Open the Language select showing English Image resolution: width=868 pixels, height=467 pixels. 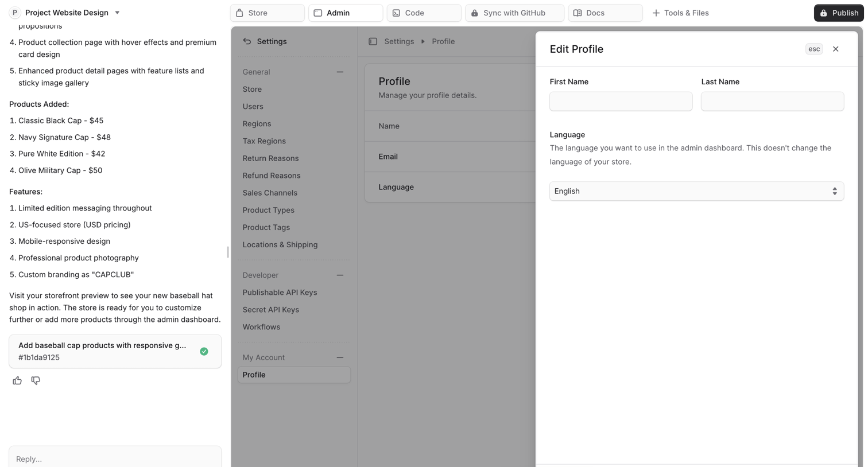coord(696,191)
